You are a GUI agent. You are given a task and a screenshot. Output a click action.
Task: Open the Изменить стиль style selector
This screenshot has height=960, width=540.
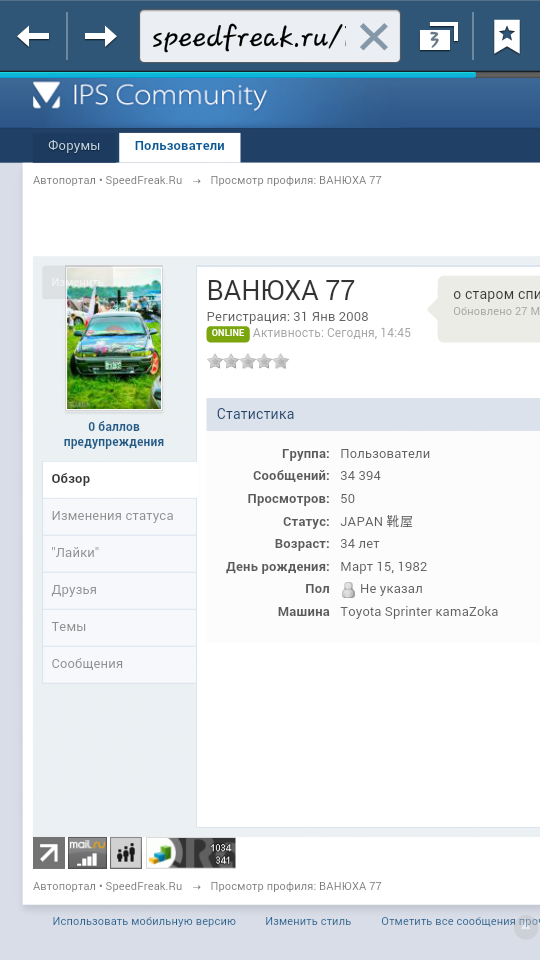point(308,921)
